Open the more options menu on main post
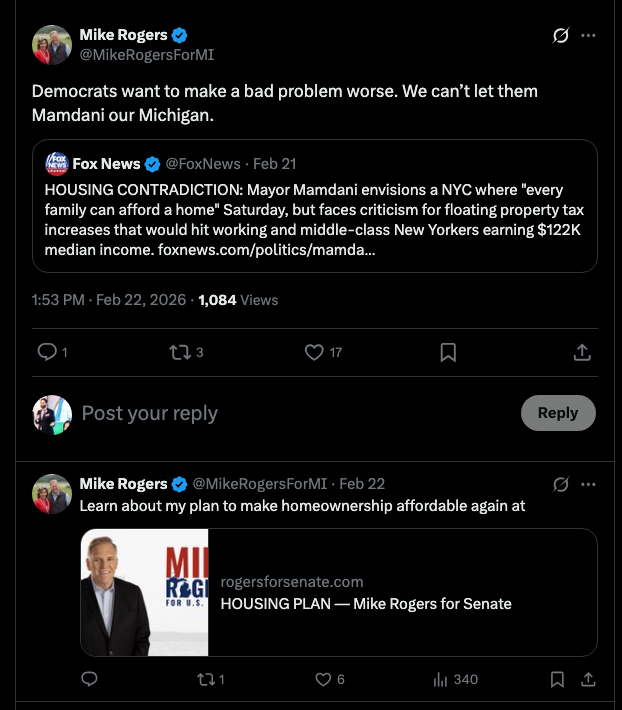Viewport: 622px width, 710px height. point(589,36)
